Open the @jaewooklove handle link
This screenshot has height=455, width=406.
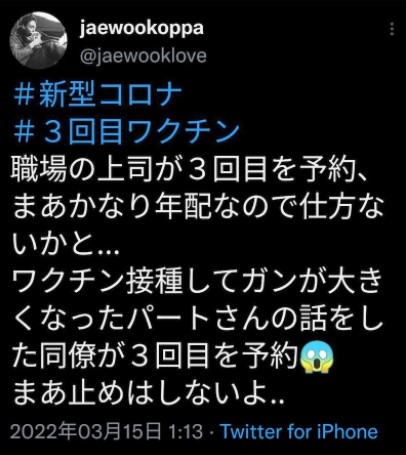143,56
